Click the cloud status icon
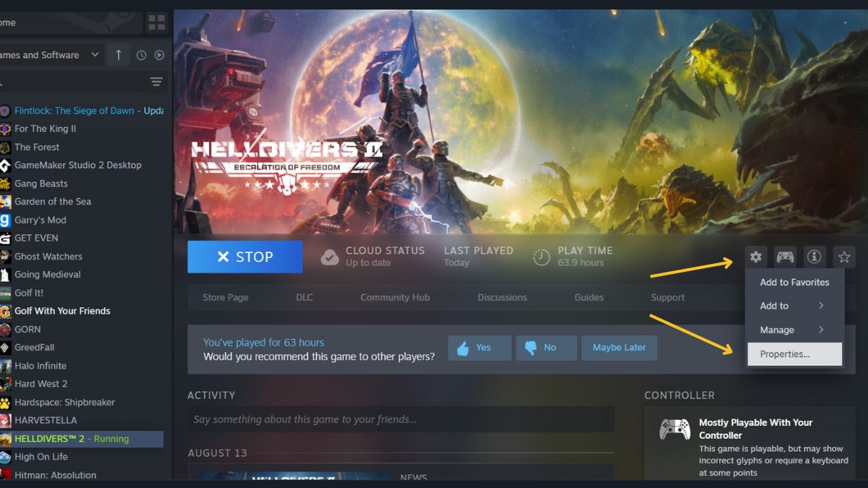This screenshot has height=488, width=868. (x=330, y=257)
